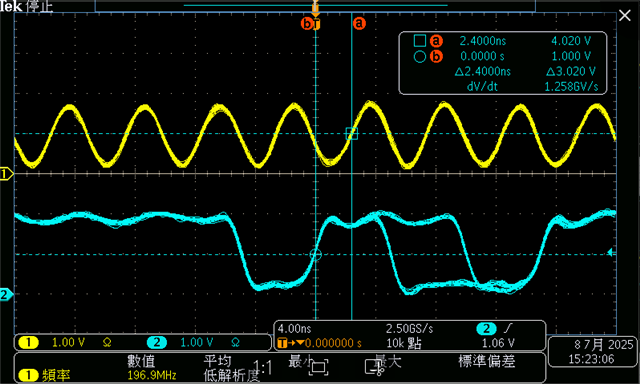Click channel 2 cyan badge in scale bar

point(157,342)
